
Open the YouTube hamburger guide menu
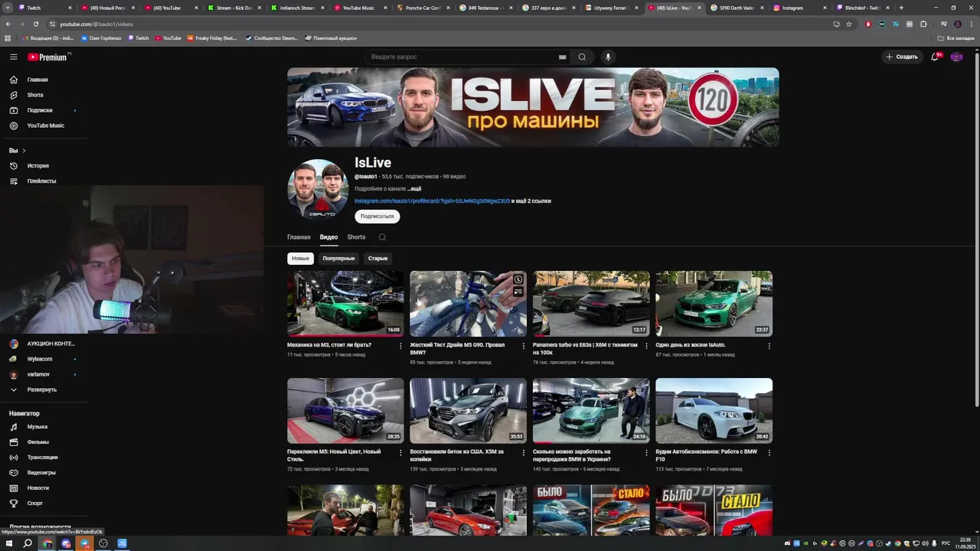pos(13,57)
